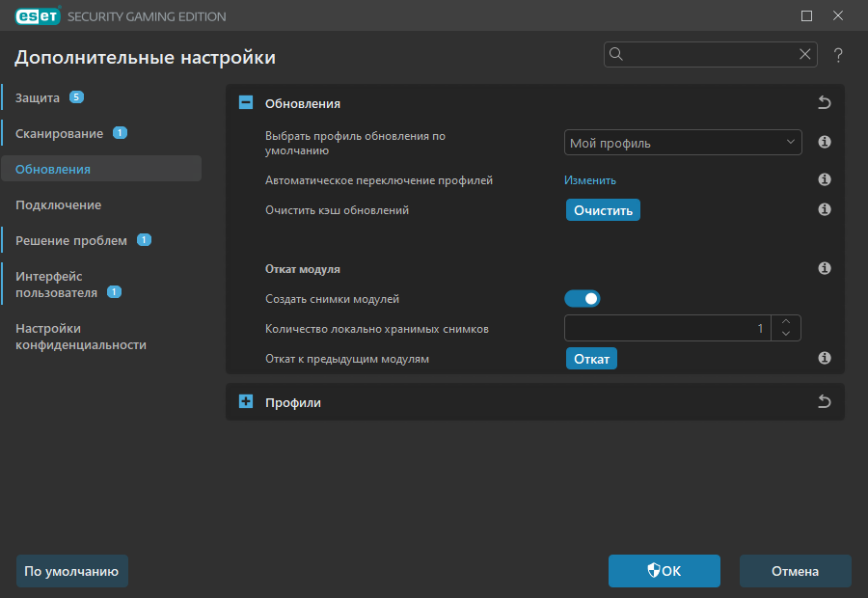Click the ESET logo in title bar
The height and width of the screenshot is (598, 868).
pos(38,16)
